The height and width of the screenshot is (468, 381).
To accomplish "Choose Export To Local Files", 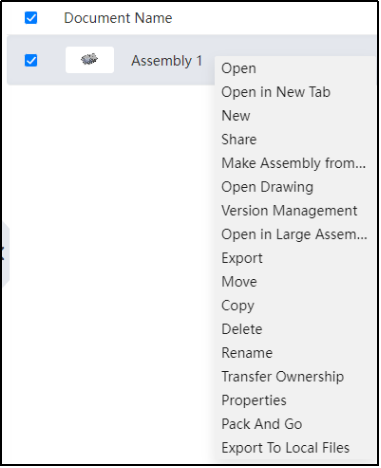I will point(286,448).
